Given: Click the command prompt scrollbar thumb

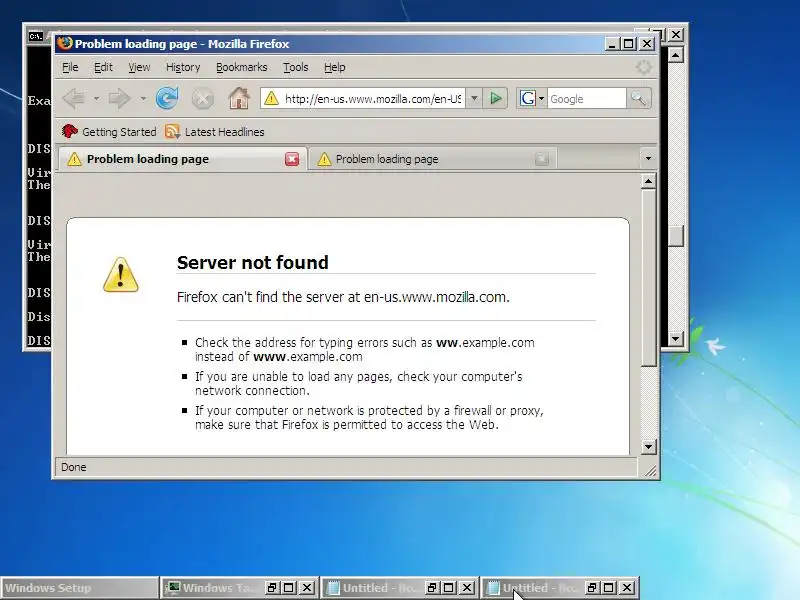Looking at the screenshot, I should 676,236.
